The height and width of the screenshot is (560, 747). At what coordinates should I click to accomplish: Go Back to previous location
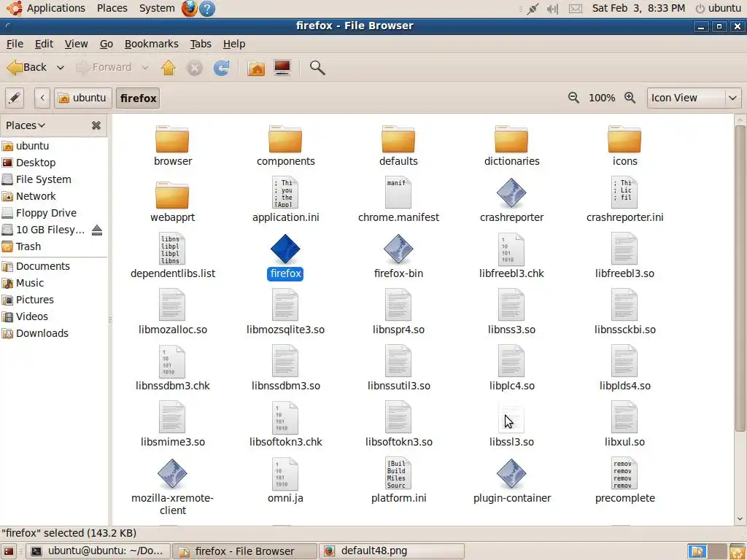coord(27,68)
